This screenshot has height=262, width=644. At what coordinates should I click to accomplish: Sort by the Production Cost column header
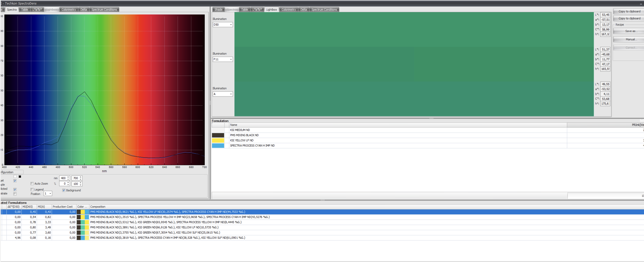click(x=63, y=207)
